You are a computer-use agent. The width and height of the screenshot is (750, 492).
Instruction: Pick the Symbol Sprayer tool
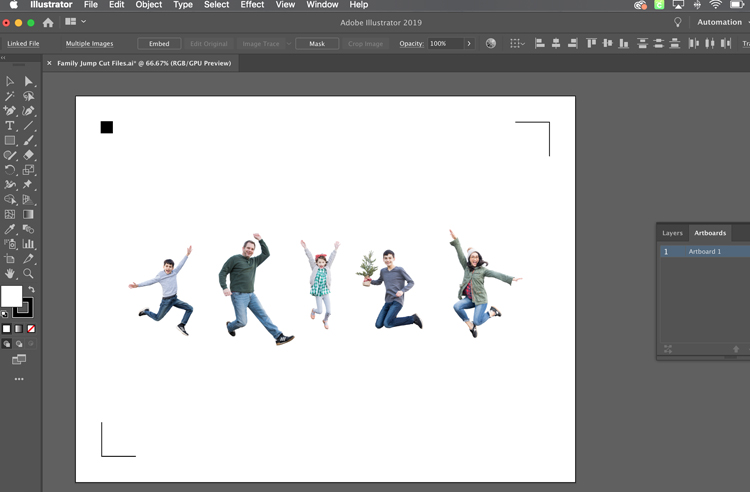coord(10,244)
